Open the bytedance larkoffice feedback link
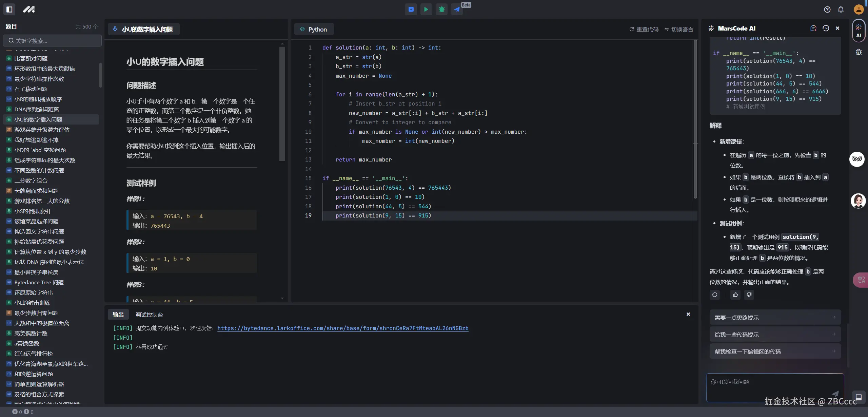868x417 pixels. [x=343, y=328]
